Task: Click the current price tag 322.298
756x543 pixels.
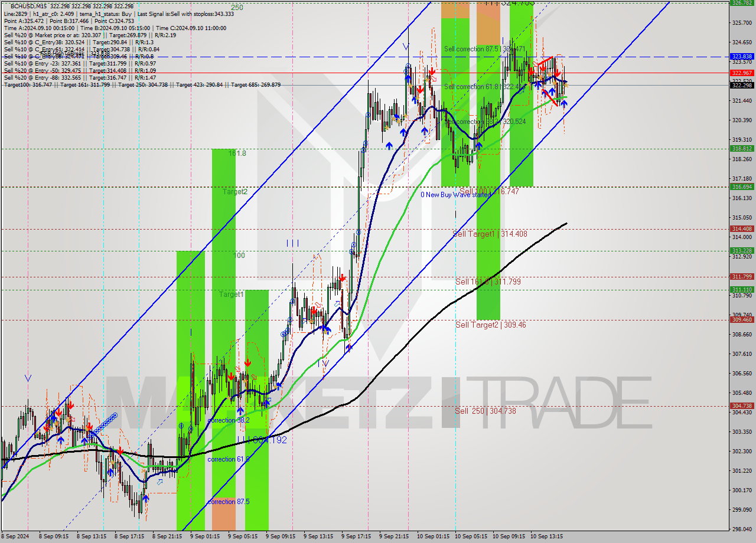Action: pos(742,85)
